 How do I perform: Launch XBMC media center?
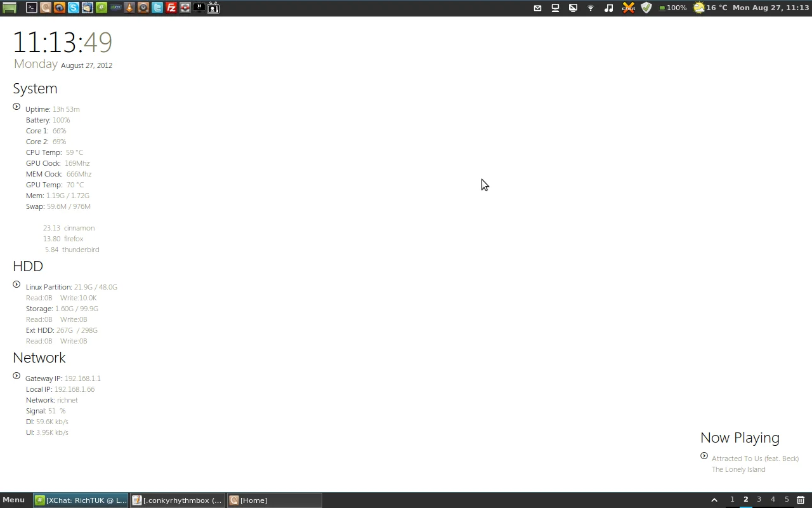(x=115, y=8)
